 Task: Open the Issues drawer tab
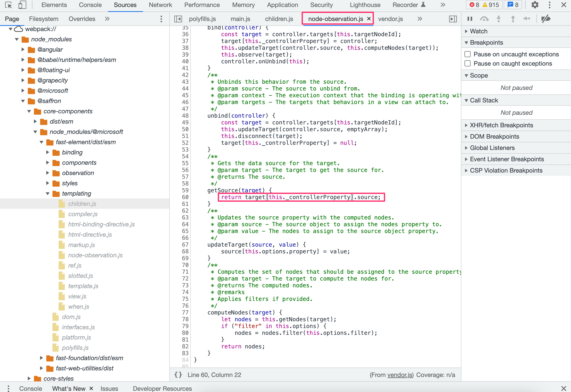tap(109, 388)
